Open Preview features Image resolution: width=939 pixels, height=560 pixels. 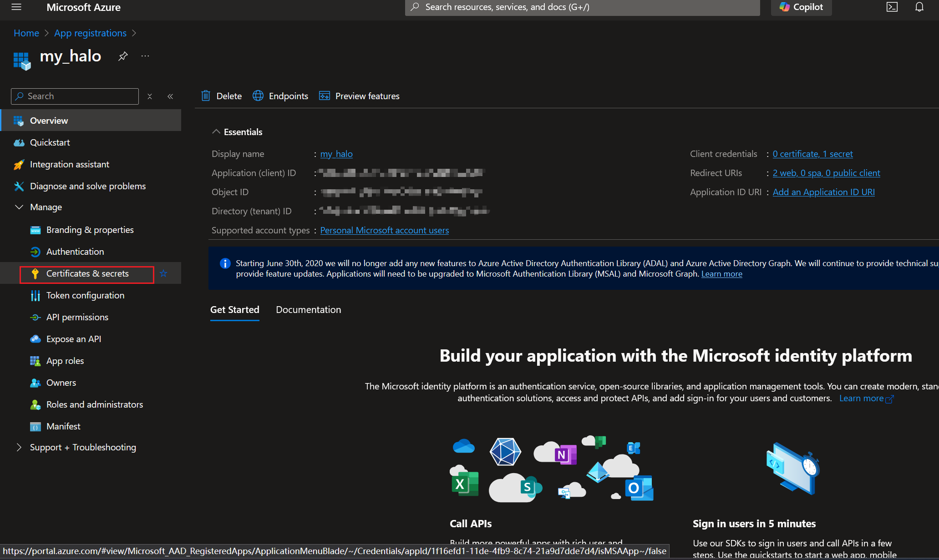point(359,96)
